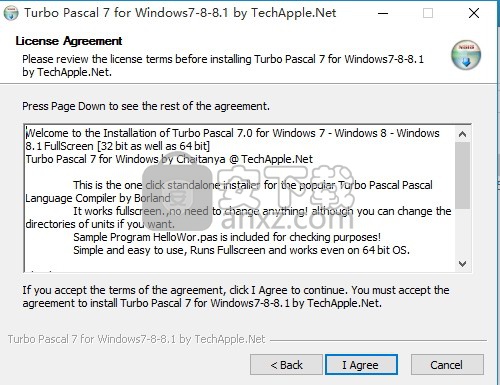The image size is (500, 385).
Task: Close the Turbo Pascal installer window
Action: point(474,13)
